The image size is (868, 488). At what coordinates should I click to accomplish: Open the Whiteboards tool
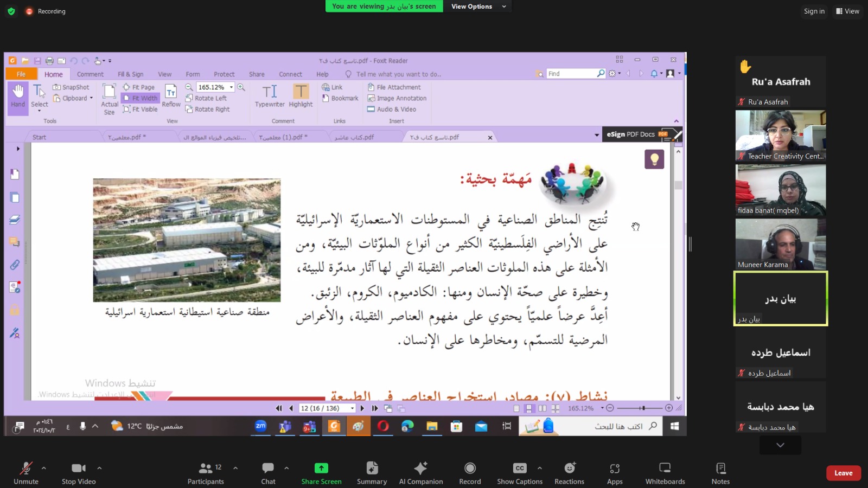click(x=665, y=473)
